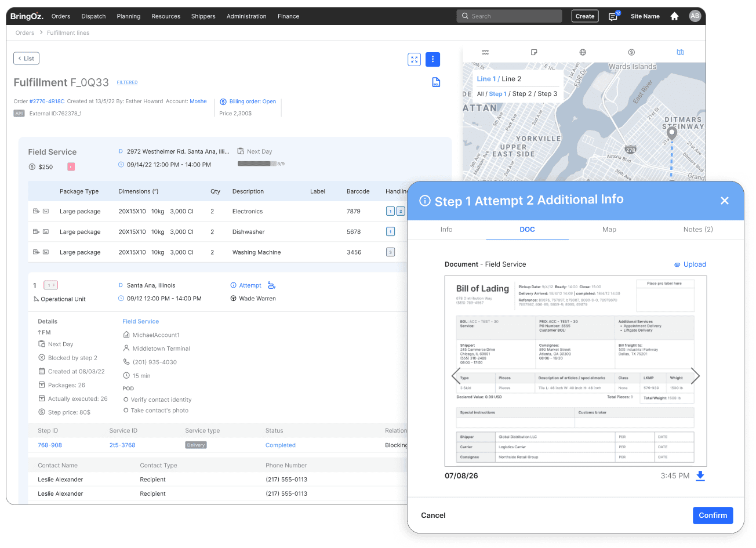Image resolution: width=756 pixels, height=548 pixels.
Task: Click the FILTERED tag link
Action: 127,82
